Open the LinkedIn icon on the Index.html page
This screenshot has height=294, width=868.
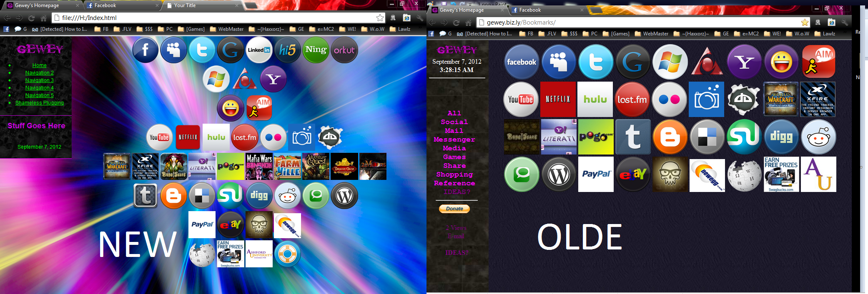click(x=259, y=50)
